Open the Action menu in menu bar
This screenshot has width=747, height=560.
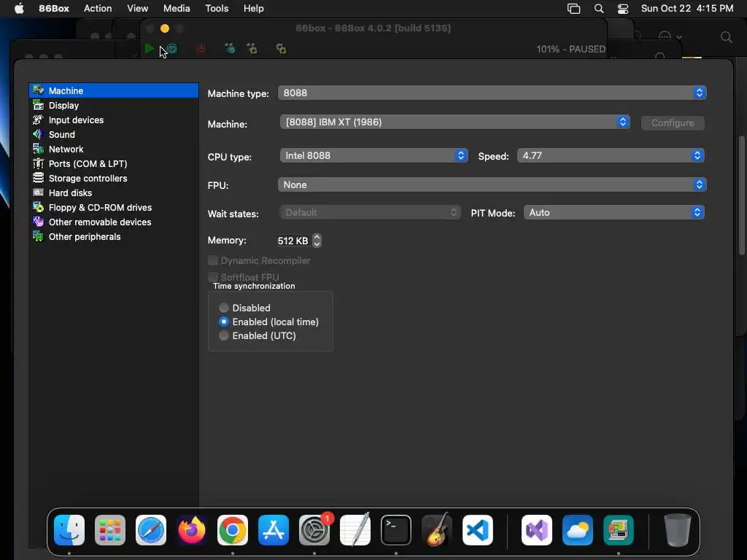click(98, 9)
